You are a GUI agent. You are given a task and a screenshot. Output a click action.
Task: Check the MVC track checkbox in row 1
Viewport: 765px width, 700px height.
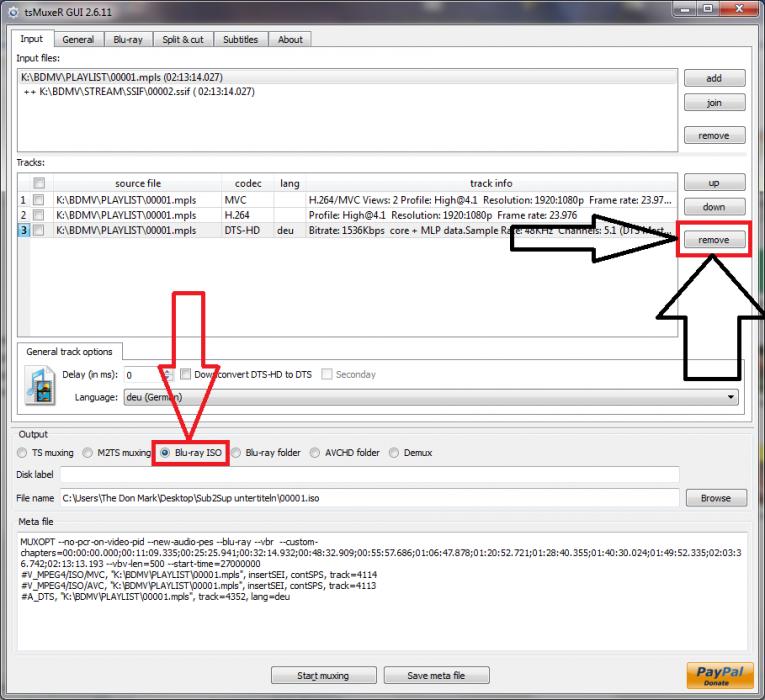click(x=38, y=200)
